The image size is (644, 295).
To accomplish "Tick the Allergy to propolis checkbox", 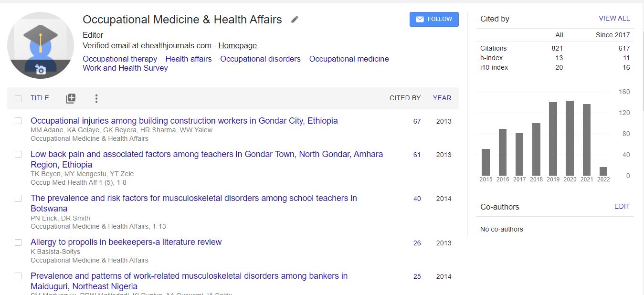I will pyautogui.click(x=18, y=242).
